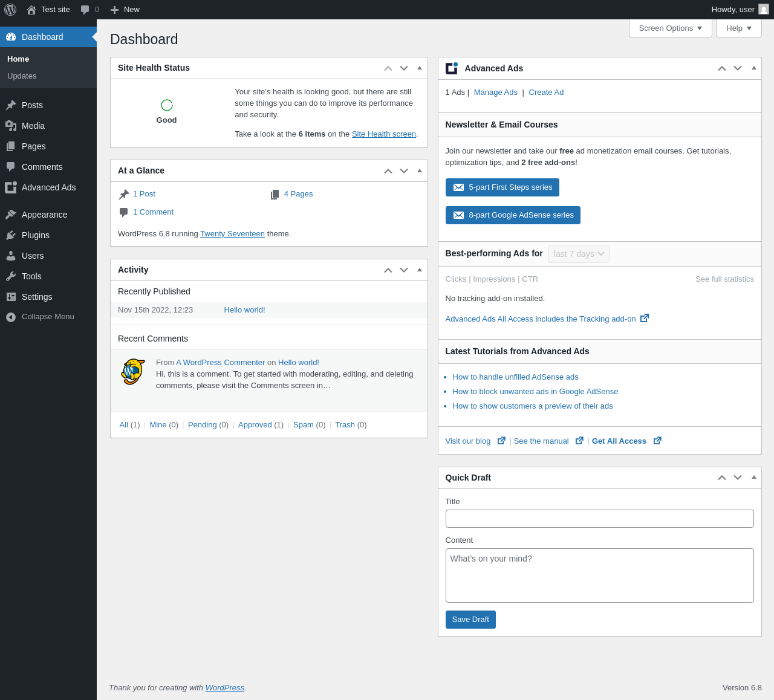Viewport: 774px width, 700px height.
Task: Filter comments by Pending
Action: point(202,425)
